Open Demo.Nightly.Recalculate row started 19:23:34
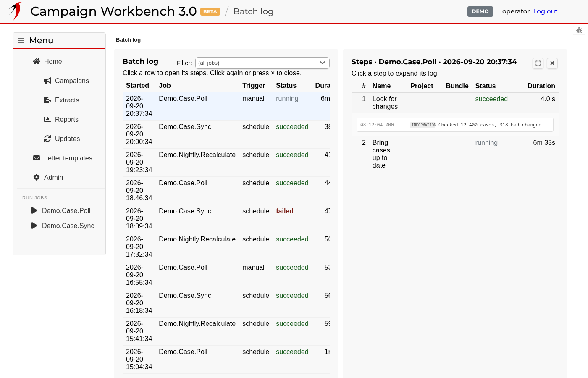This screenshot has width=588, height=378. click(226, 163)
